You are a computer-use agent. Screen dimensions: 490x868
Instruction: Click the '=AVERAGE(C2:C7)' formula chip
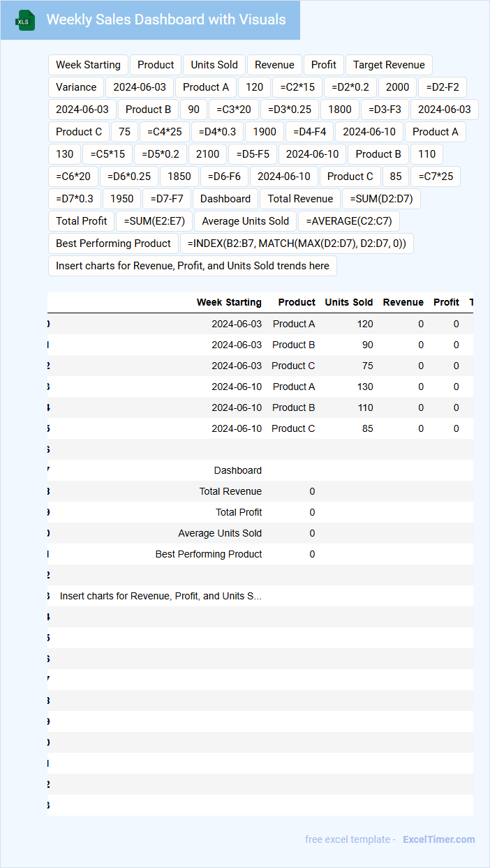click(x=349, y=221)
